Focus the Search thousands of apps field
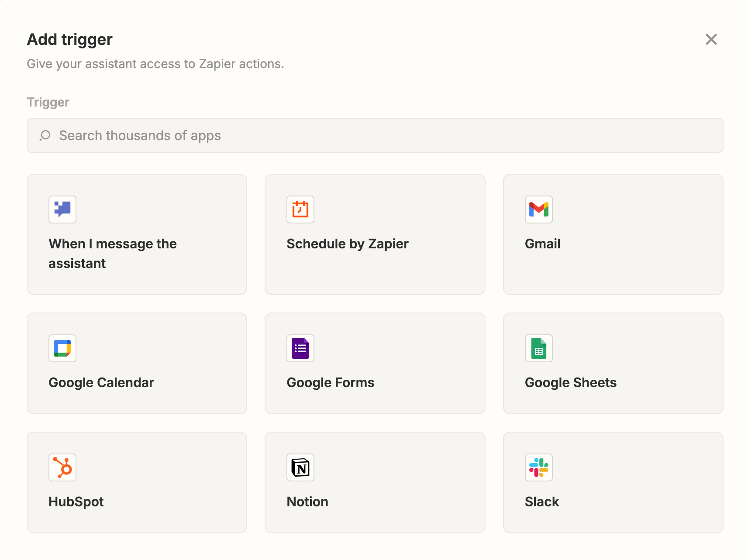This screenshot has width=748, height=560. pyautogui.click(x=375, y=135)
